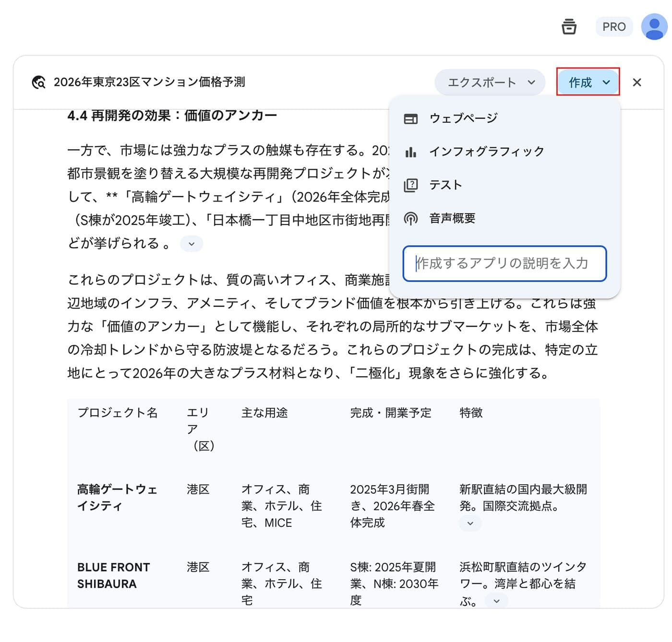The height and width of the screenshot is (642, 672).
Task: Click the cell 新駅直結の国内最大級開発
Action: [523, 498]
